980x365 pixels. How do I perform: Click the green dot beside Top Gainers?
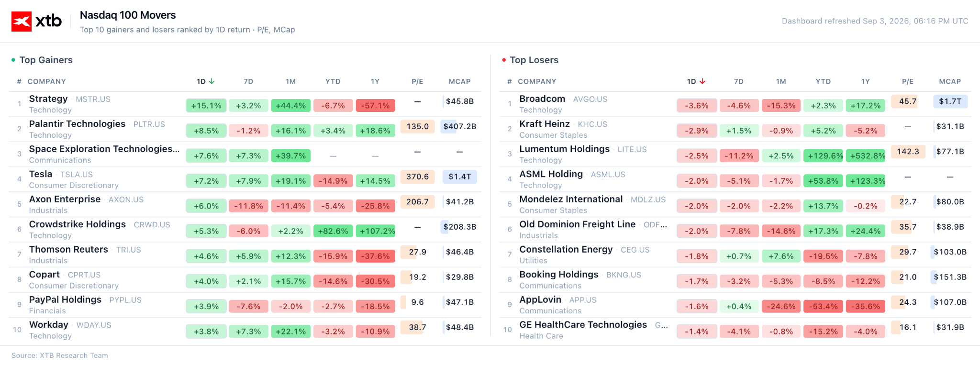(x=13, y=60)
